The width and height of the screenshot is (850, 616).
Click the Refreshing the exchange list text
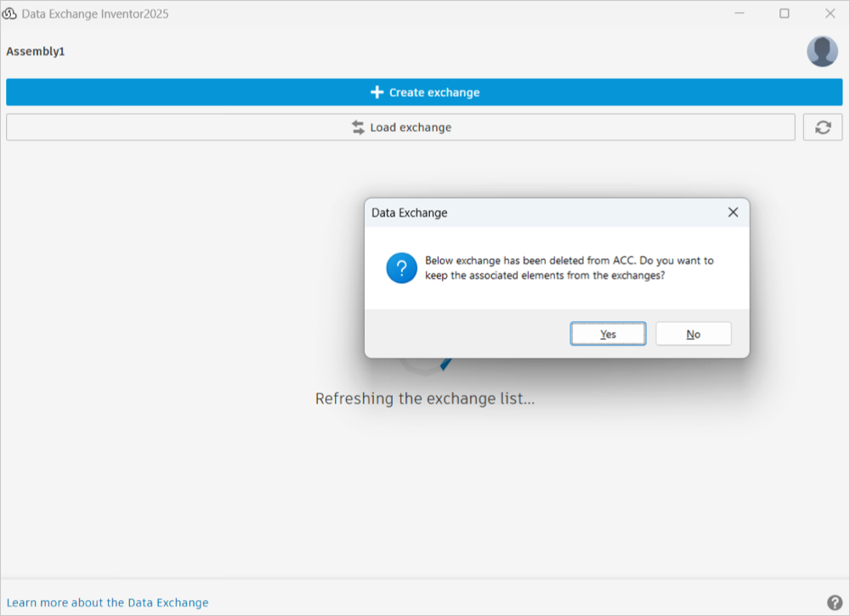tap(425, 398)
